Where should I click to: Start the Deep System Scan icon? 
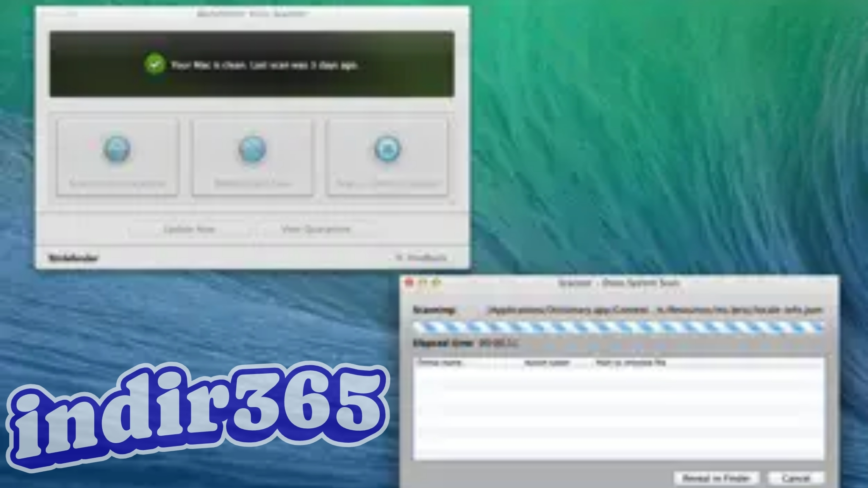(252, 149)
